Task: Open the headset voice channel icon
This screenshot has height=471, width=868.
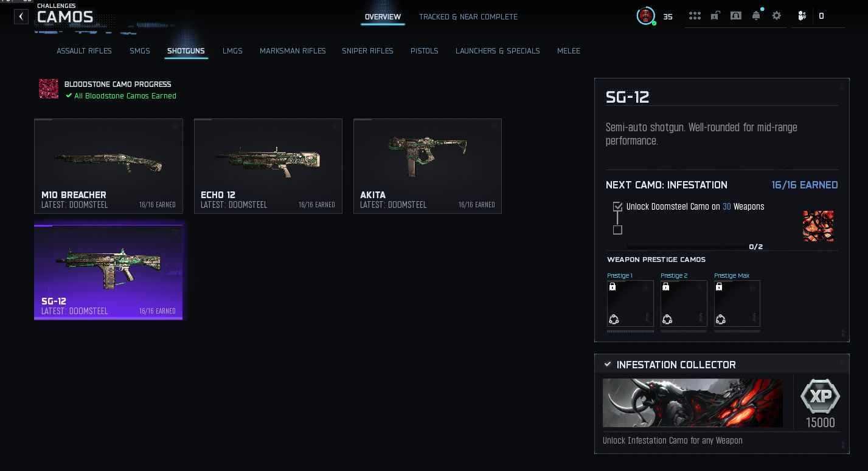Action: tap(736, 16)
